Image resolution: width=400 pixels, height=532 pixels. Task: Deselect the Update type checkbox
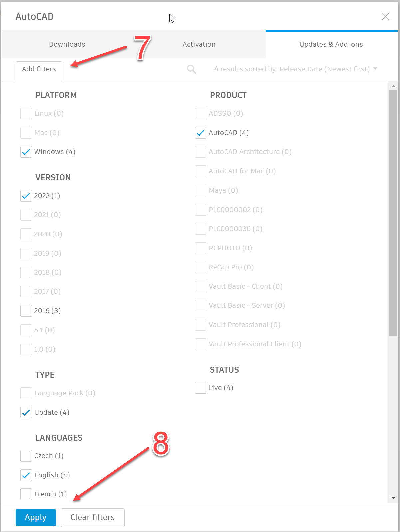[x=26, y=413]
